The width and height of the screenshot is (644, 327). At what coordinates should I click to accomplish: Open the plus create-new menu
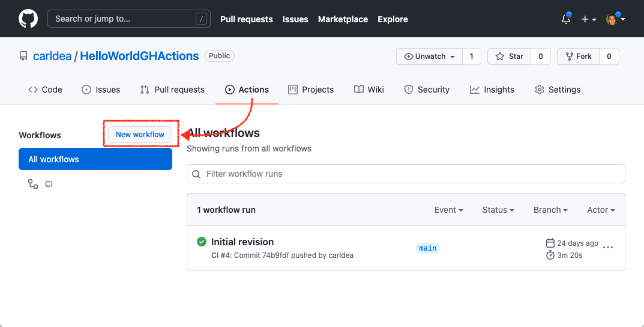point(589,19)
